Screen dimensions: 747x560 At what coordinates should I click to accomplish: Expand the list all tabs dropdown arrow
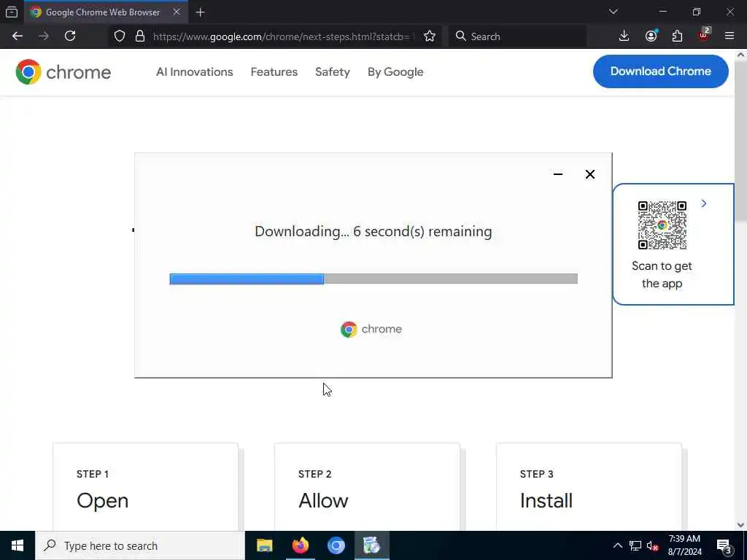(613, 12)
